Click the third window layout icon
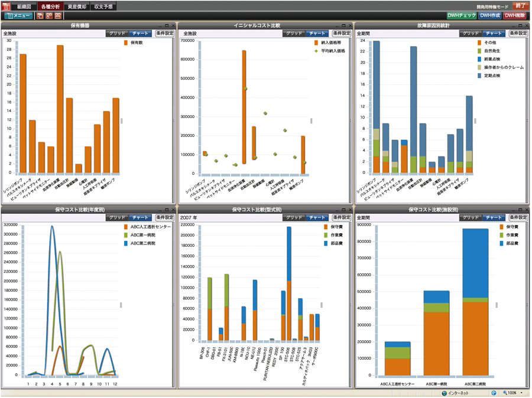The width and height of the screenshot is (532, 398). [58, 16]
